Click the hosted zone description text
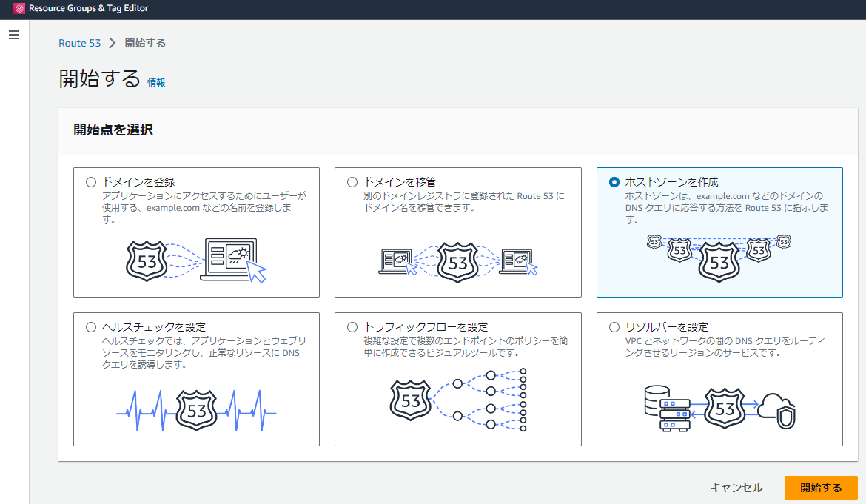 point(726,207)
